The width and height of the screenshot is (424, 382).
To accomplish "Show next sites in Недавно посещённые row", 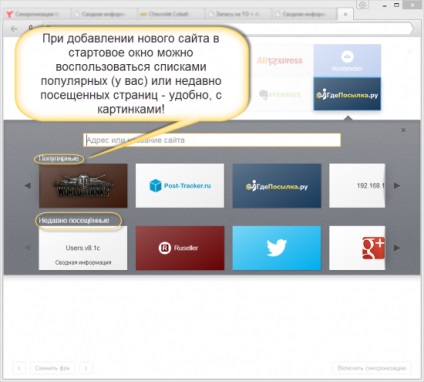I will tap(397, 248).
